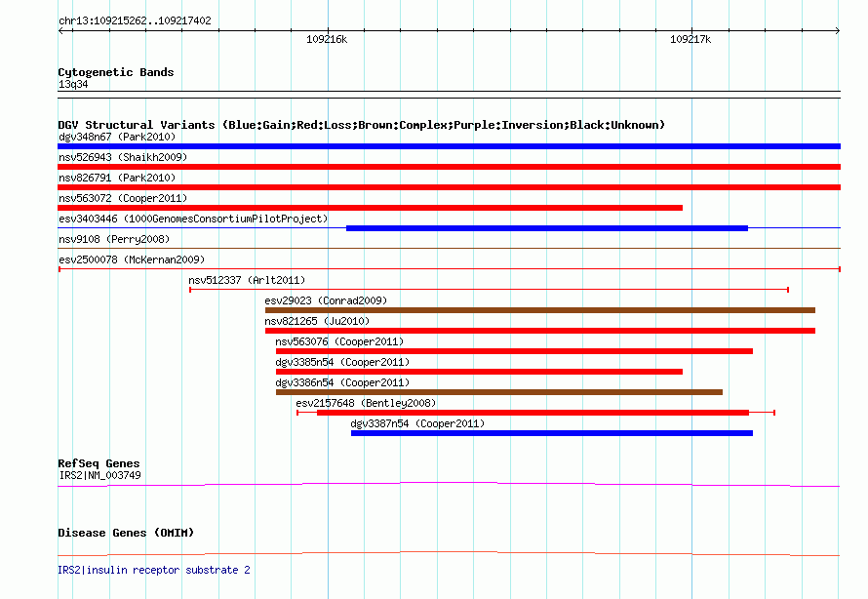The height and width of the screenshot is (599, 868).
Task: Click the nsv9108 (Perry2008) label
Action: point(114,239)
